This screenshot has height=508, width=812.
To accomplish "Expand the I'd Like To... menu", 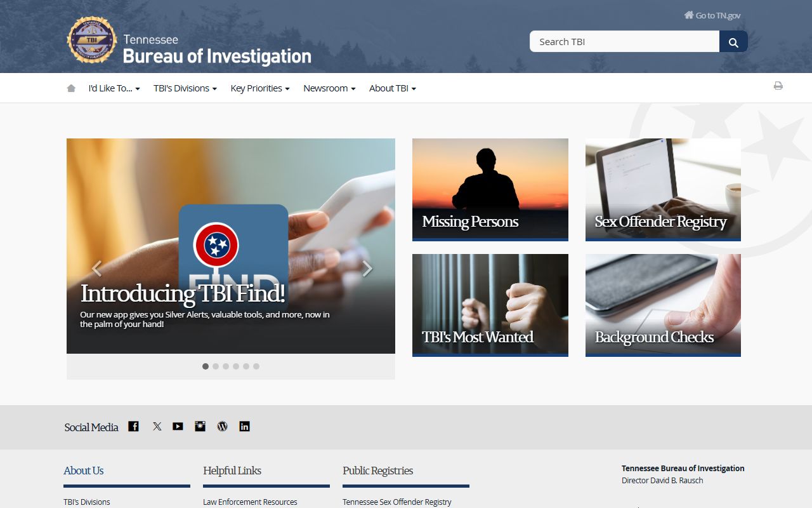I will point(114,88).
